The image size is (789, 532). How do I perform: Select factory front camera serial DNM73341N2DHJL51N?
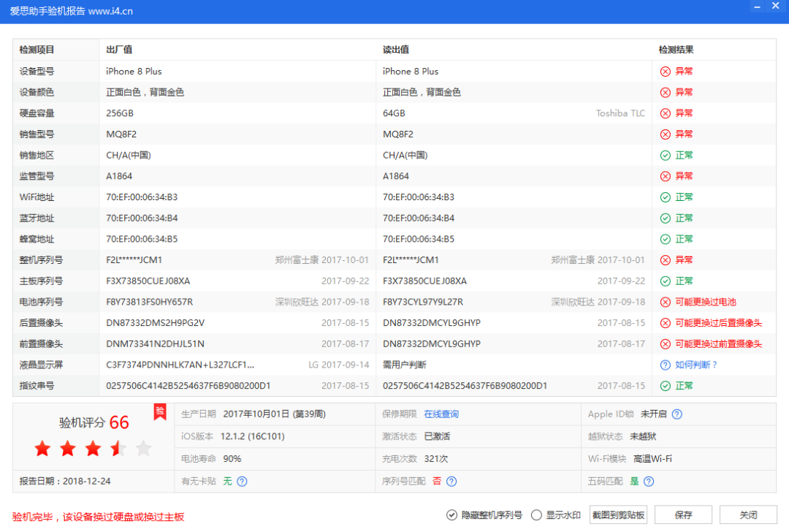tap(155, 344)
